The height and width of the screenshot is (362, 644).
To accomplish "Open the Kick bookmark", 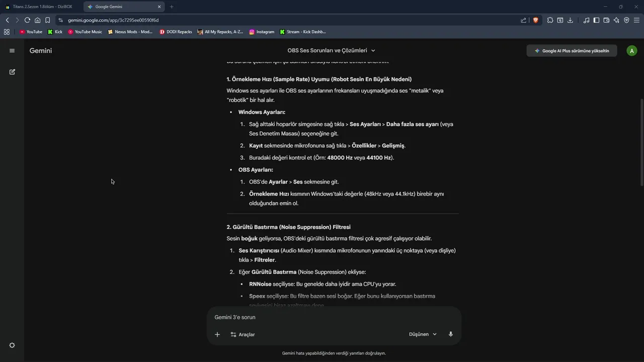I will coord(55,32).
